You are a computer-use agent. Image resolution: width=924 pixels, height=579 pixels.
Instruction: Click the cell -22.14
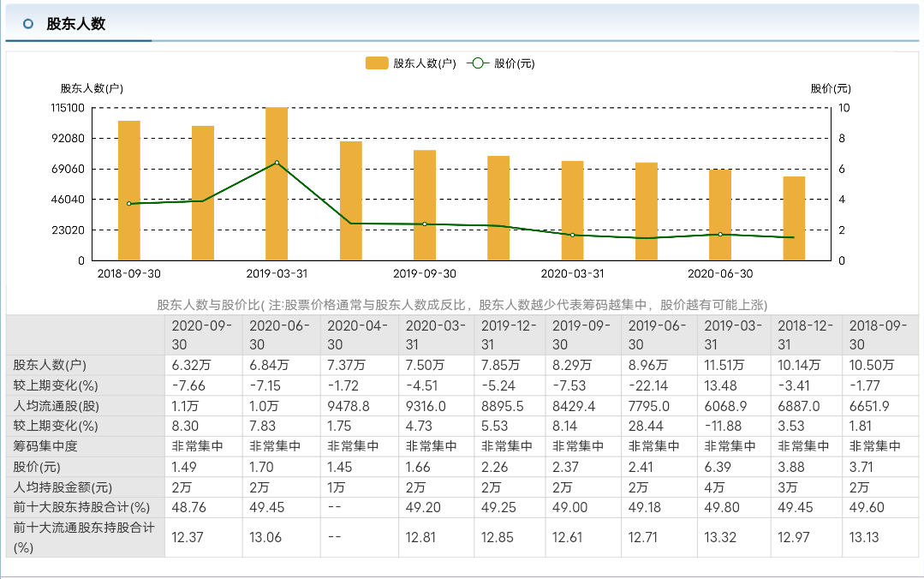click(647, 385)
